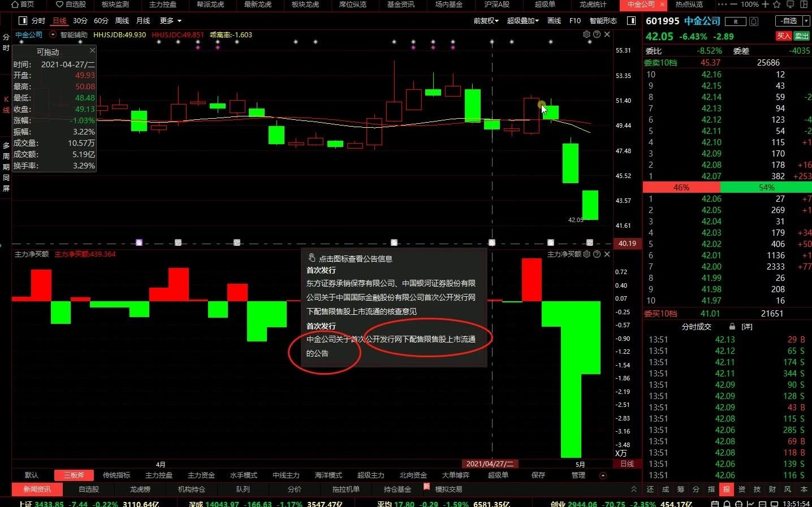
Task: Click the 54% sell ratio bar
Action: pyautogui.click(x=766, y=188)
